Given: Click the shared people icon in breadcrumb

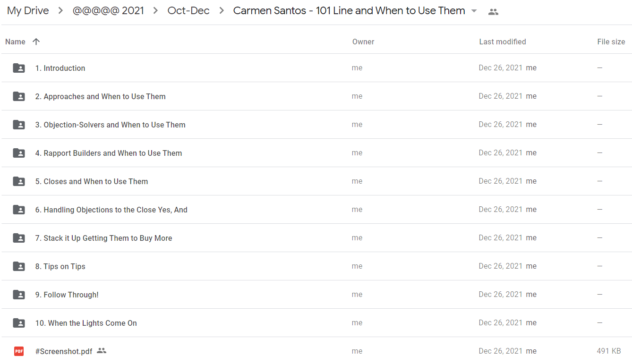Looking at the screenshot, I should tap(493, 12).
